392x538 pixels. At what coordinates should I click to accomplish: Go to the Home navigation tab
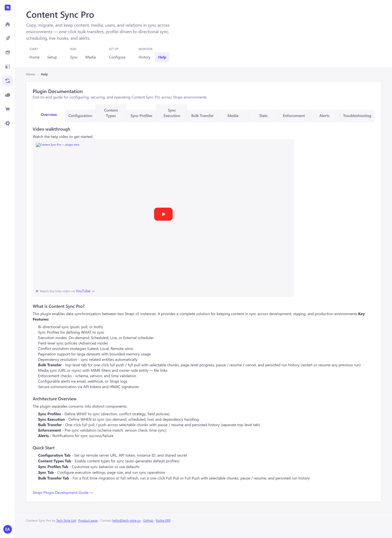(x=34, y=57)
